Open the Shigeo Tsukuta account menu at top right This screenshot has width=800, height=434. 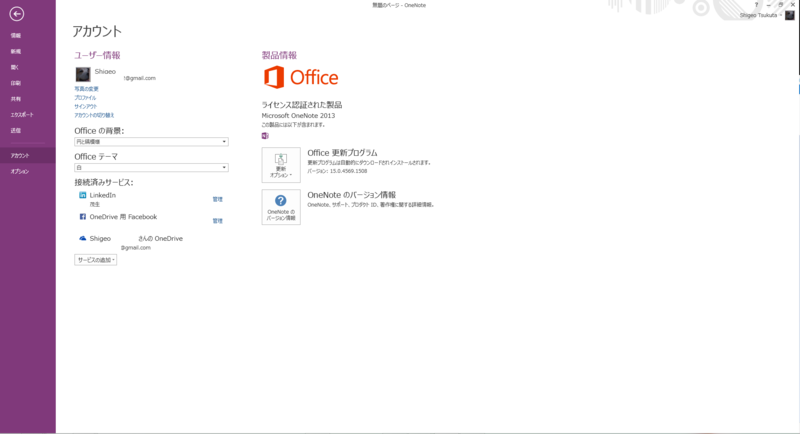tap(761, 15)
